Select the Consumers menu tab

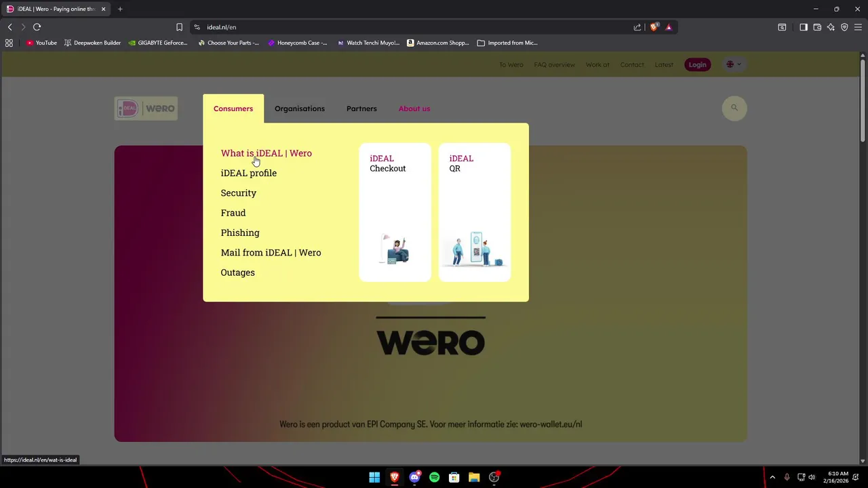(233, 108)
